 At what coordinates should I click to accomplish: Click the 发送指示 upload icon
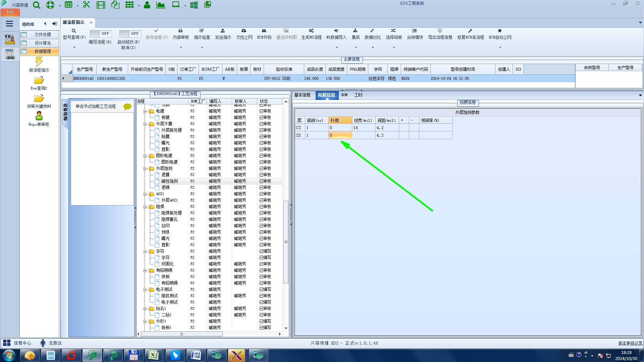[223, 31]
